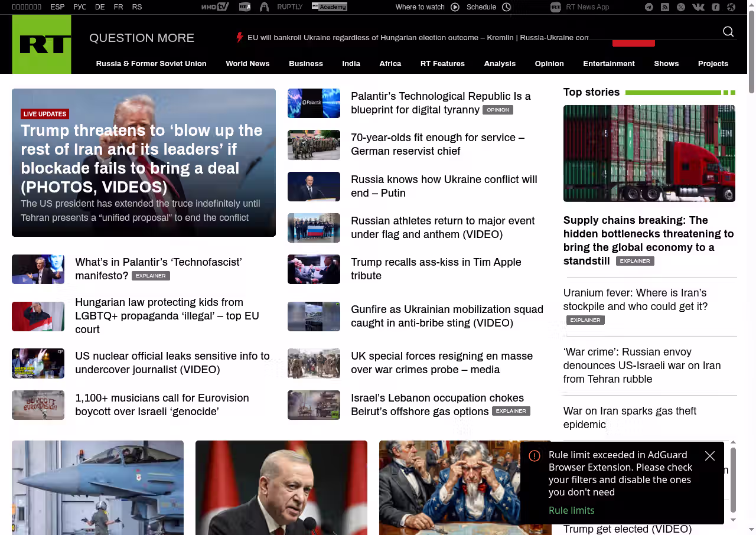Click the Telegram icon in top bar
Screen dimensions: 756x535
click(649, 7)
